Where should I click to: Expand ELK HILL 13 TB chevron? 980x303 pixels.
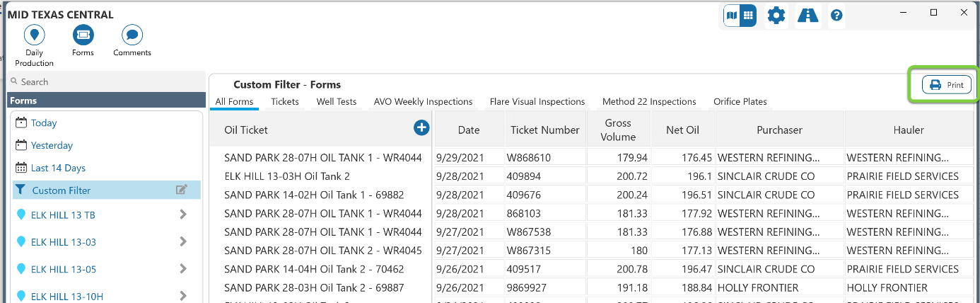[x=183, y=215]
